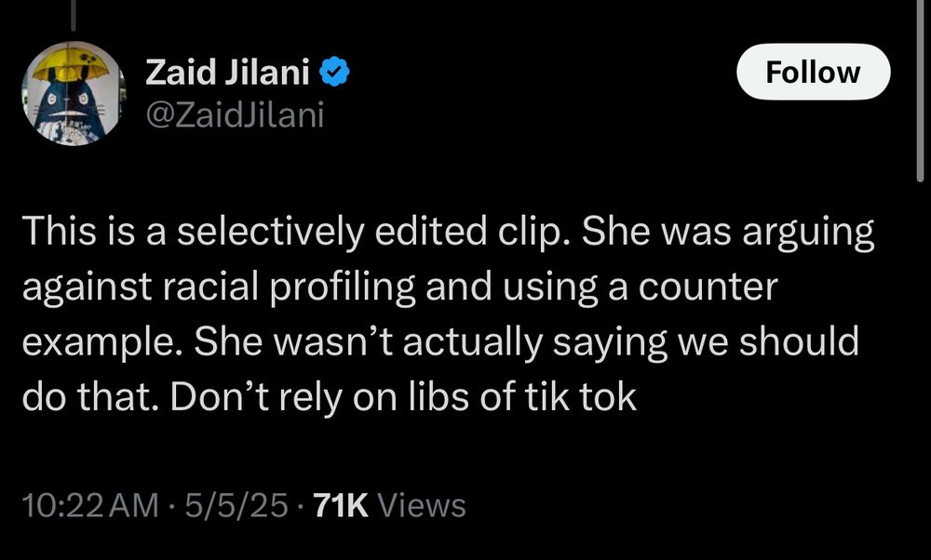The width and height of the screenshot is (931, 560).
Task: Select the @ZaidJilani handle
Action: (x=234, y=114)
